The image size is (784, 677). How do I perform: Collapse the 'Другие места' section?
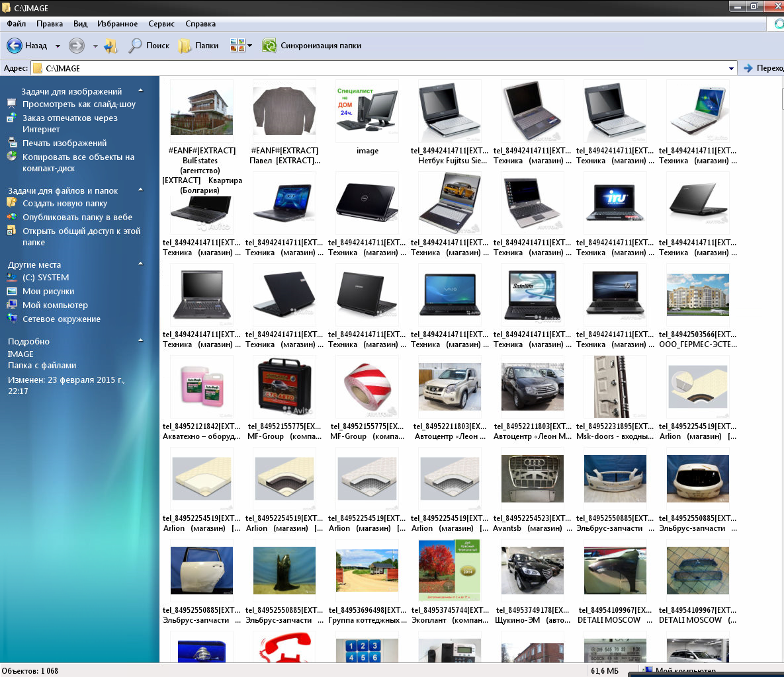coord(140,264)
